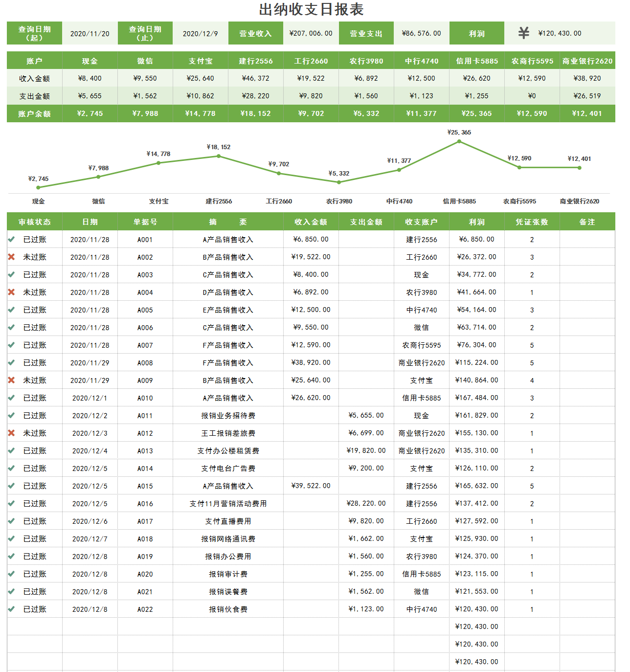
Task: Click the checkmark icon for voucher A018
Action: (x=11, y=538)
